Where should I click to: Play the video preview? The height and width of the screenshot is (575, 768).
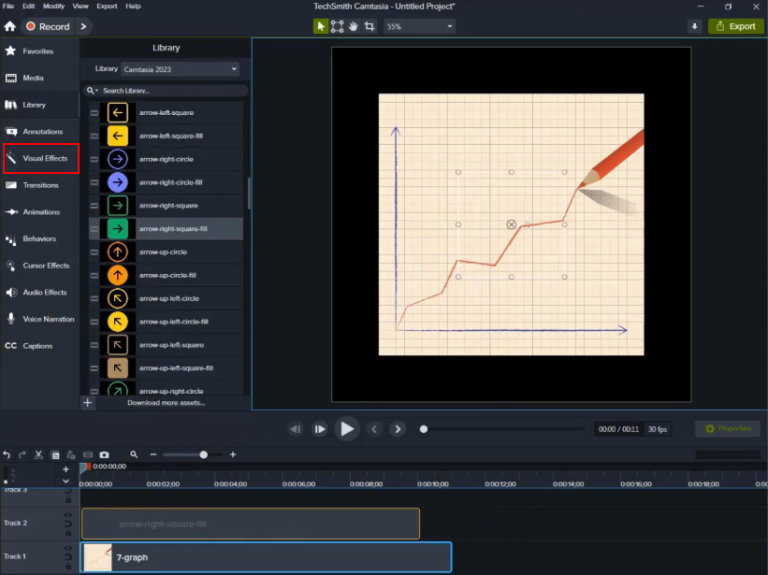click(347, 429)
